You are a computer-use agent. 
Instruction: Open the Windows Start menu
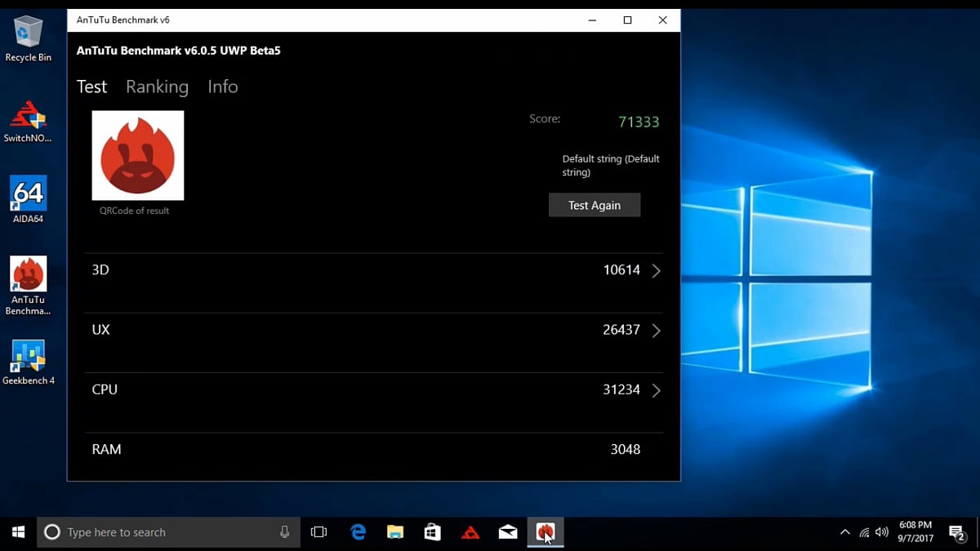(x=18, y=532)
